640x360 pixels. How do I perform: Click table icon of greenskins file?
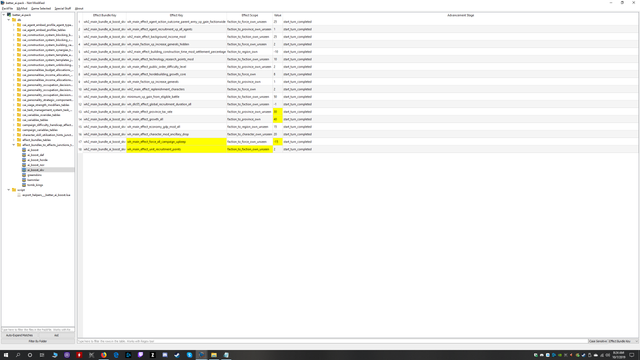(24, 175)
